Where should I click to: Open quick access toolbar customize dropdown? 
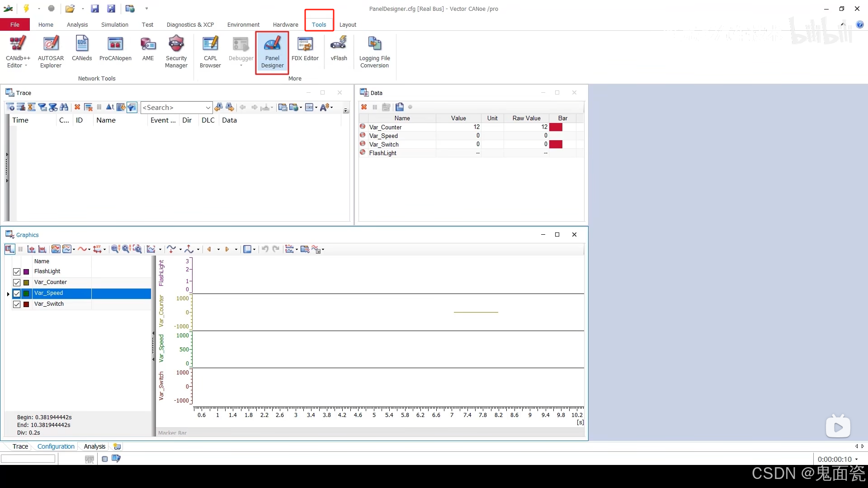pyautogui.click(x=146, y=9)
